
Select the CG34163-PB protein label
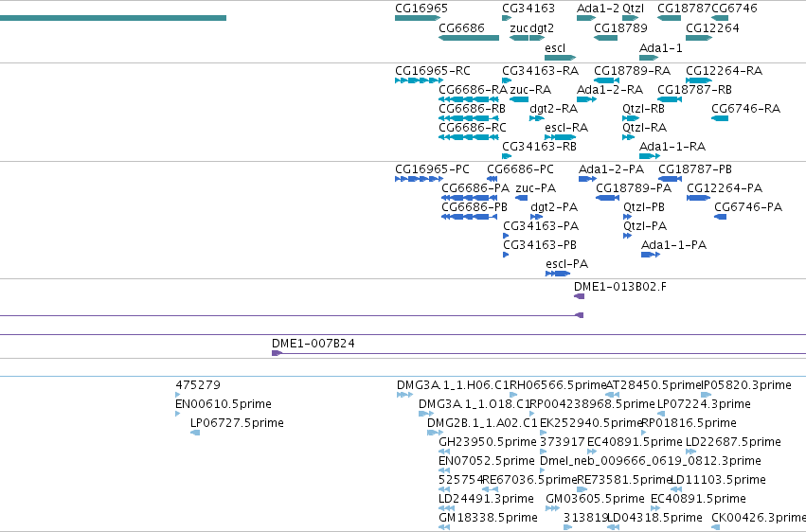[x=540, y=245]
